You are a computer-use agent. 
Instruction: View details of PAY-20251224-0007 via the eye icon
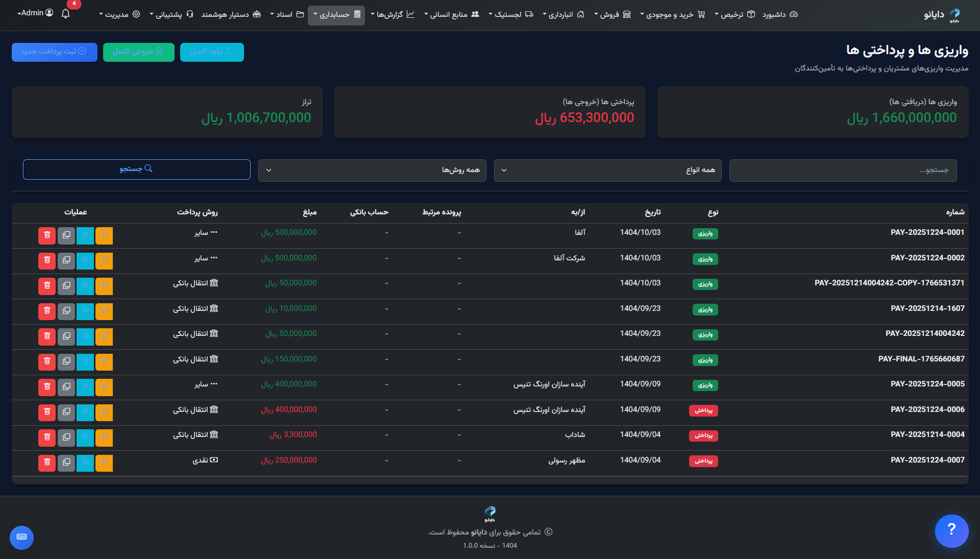tap(85, 463)
